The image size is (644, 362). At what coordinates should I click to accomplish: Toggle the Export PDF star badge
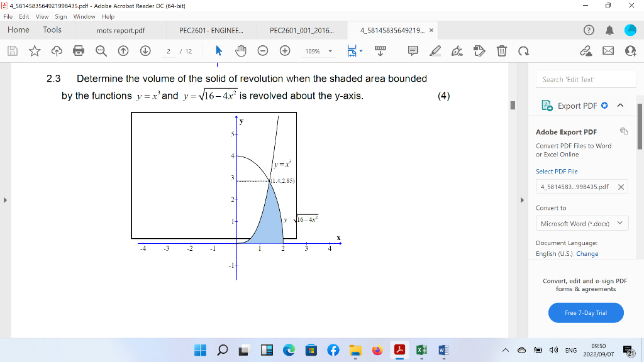(x=604, y=106)
